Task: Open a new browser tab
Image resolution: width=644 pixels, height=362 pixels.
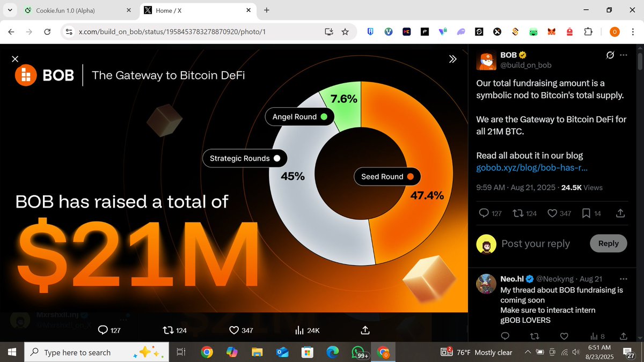Action: (x=267, y=10)
